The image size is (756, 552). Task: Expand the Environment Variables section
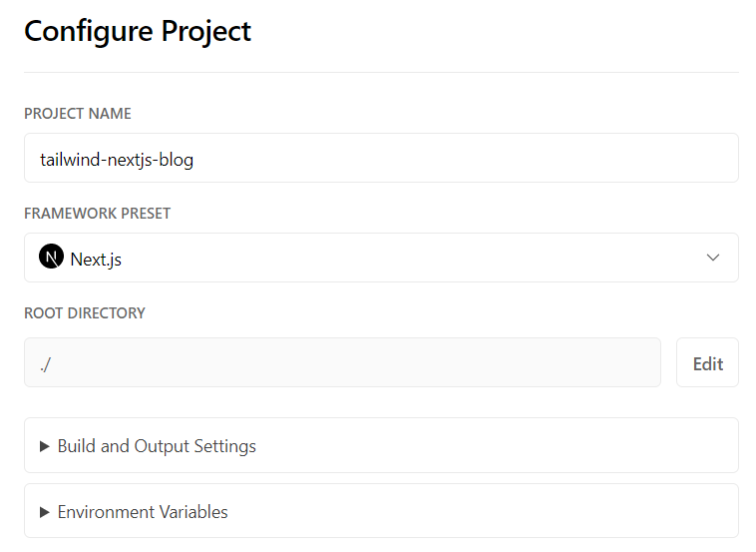[x=381, y=511]
